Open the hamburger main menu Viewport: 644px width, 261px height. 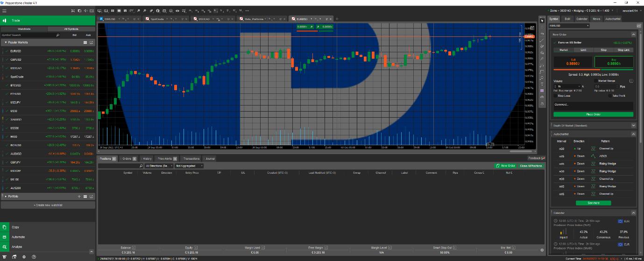[x=4, y=10]
